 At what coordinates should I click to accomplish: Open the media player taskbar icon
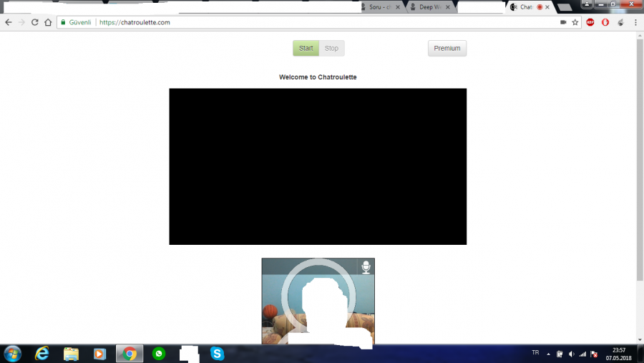[99, 354]
